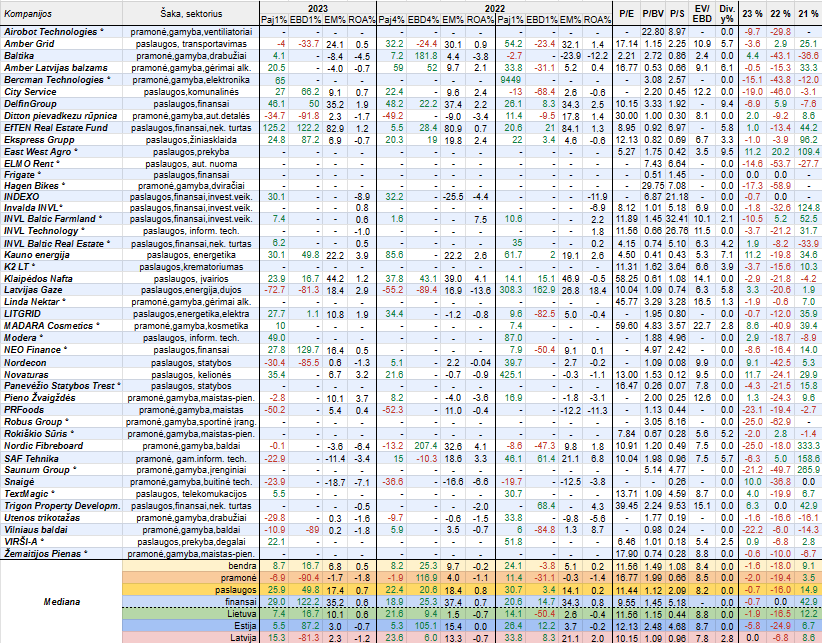This screenshot has height=643, width=822.
Task: Click the SAF Tehnika company name
Action: (29, 459)
